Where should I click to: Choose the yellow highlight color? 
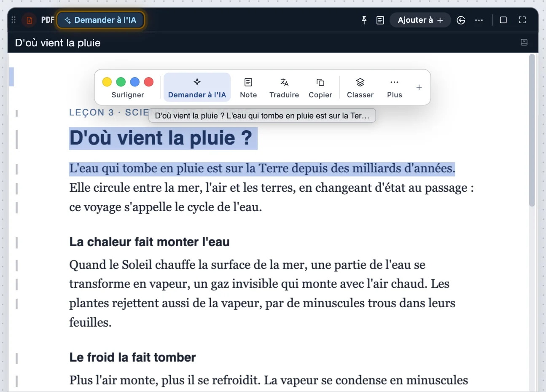click(x=107, y=82)
